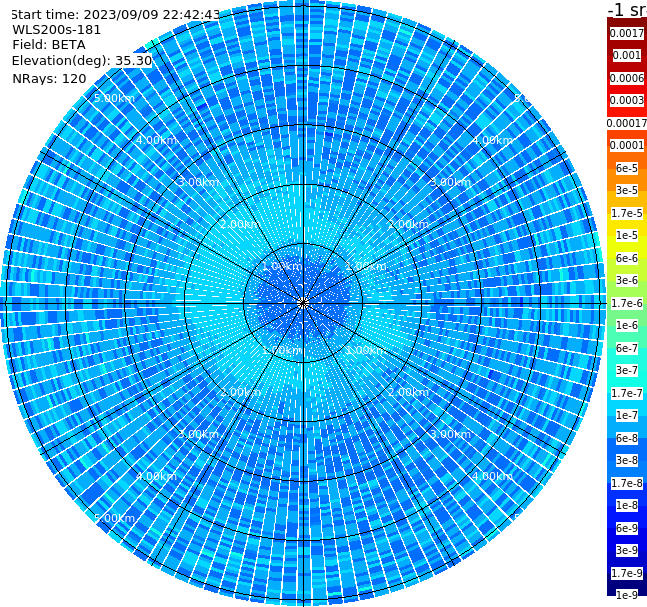Click the lower-left 3.00km range label

tap(198, 434)
